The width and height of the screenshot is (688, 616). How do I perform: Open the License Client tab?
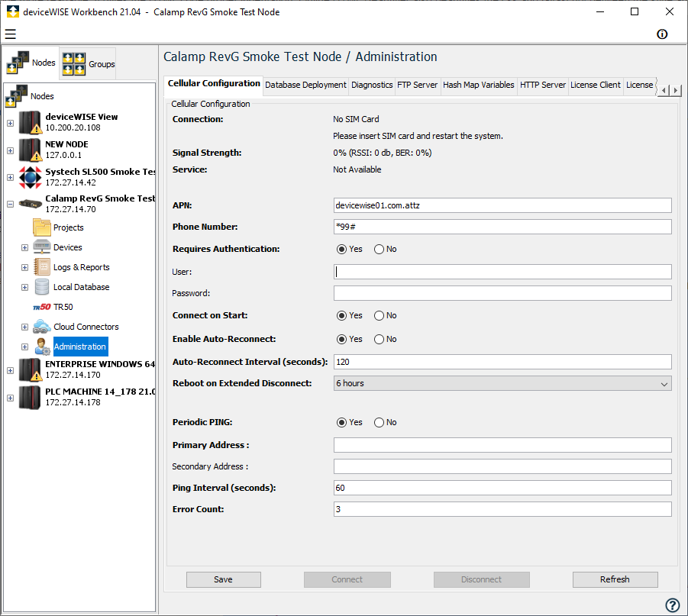596,85
